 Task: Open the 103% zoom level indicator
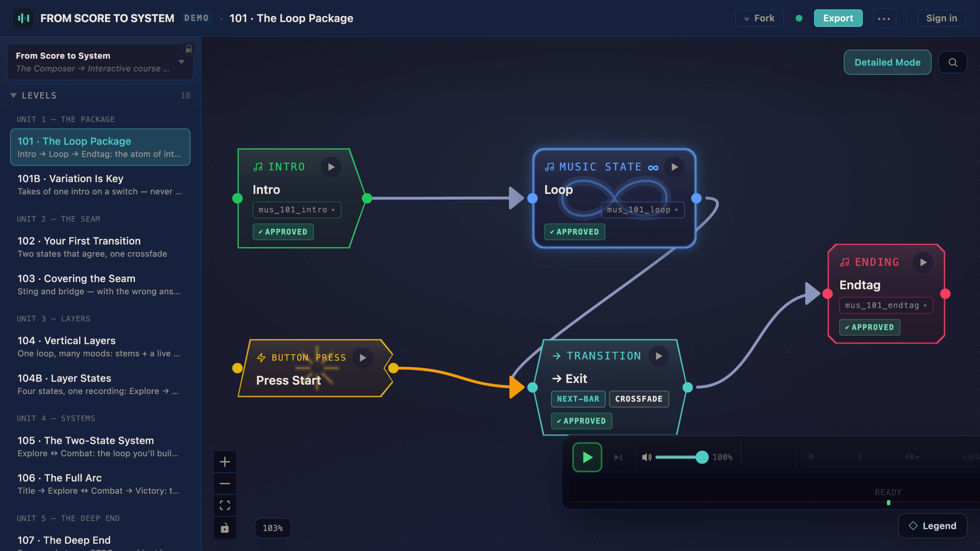273,528
